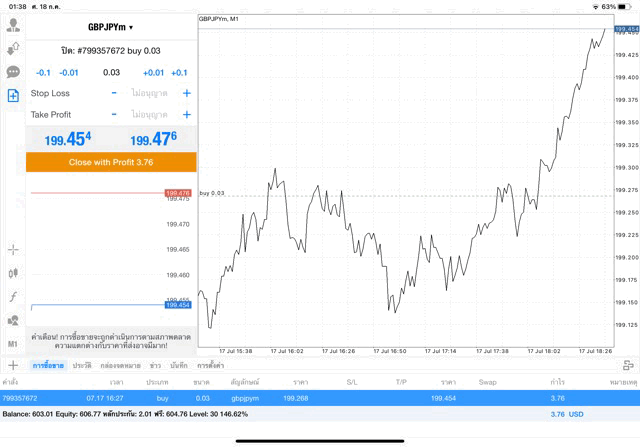Click Close with Profit 3.76 button

[x=111, y=162]
